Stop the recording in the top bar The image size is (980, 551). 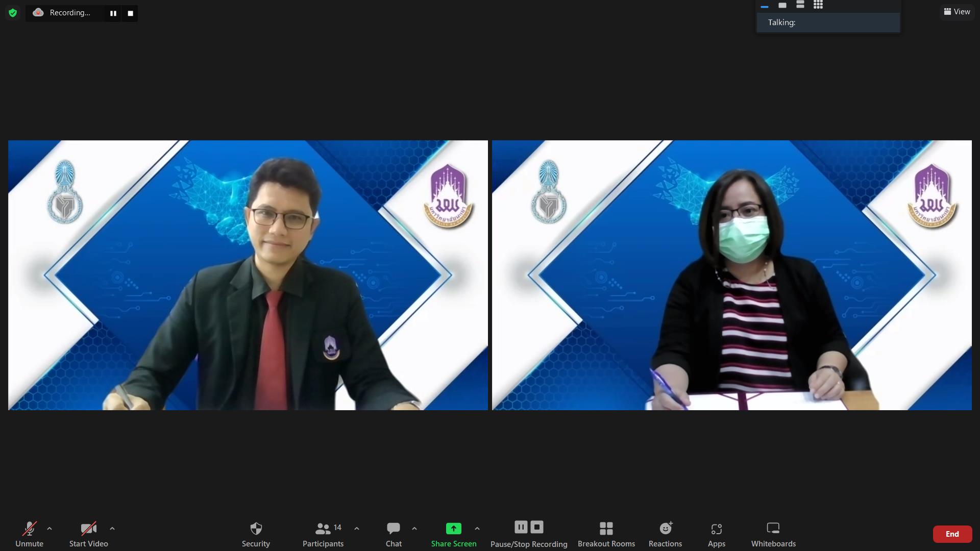pos(130,13)
